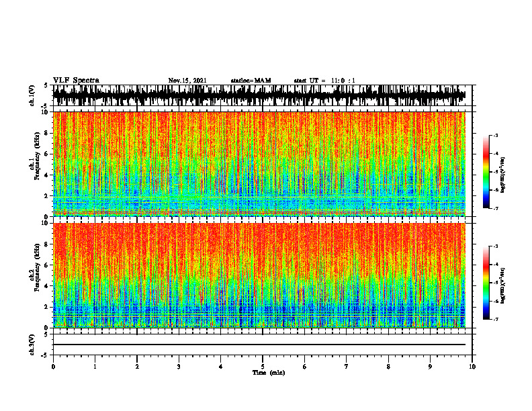Click time-axis tick label "5" above Time (min)

pos(263,367)
